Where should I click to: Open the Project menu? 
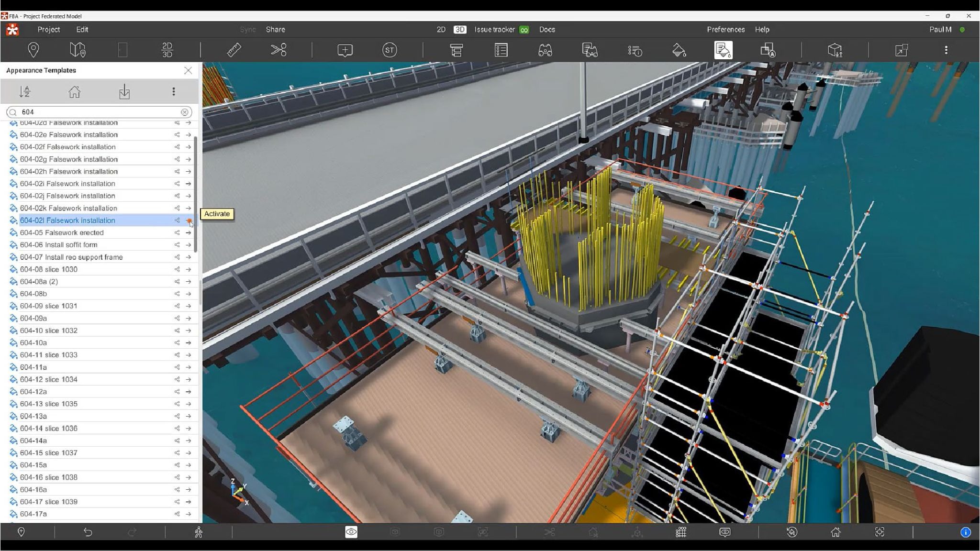point(49,30)
